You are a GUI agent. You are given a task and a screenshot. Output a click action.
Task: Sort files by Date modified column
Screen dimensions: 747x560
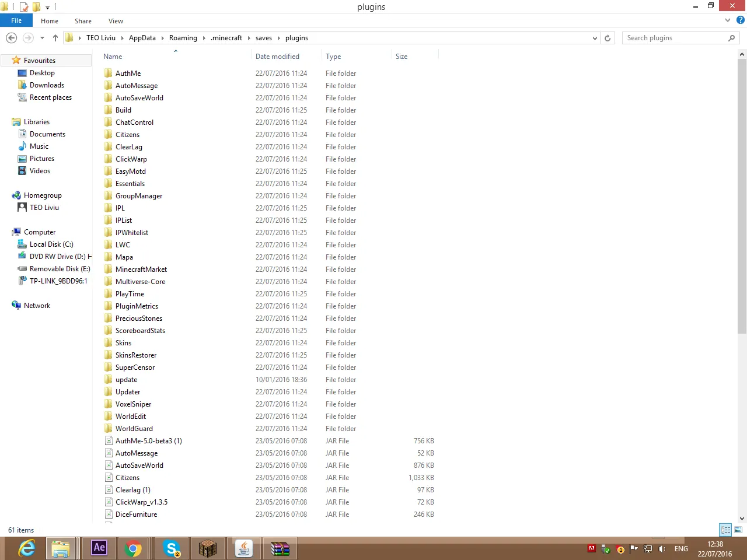coord(277,57)
